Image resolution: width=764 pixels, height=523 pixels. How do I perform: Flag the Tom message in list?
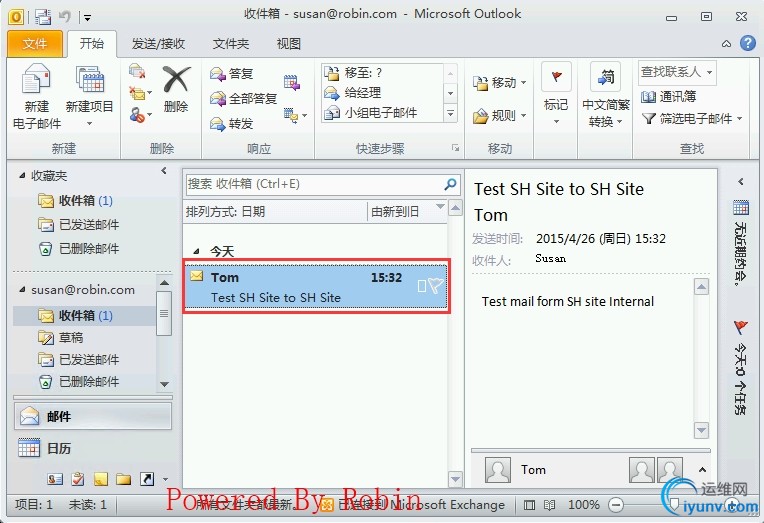click(435, 285)
